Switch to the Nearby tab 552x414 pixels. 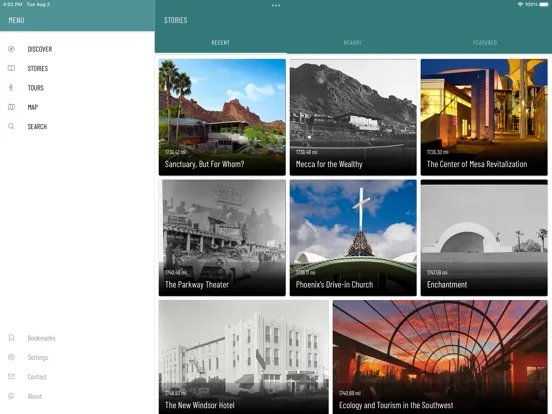(x=352, y=43)
